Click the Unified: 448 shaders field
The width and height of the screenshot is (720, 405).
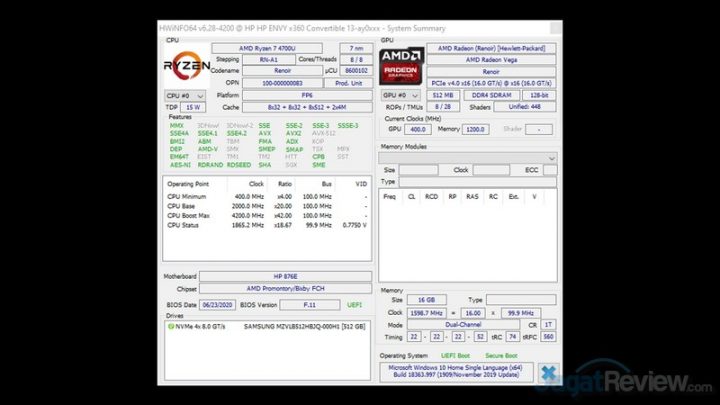[x=524, y=107]
